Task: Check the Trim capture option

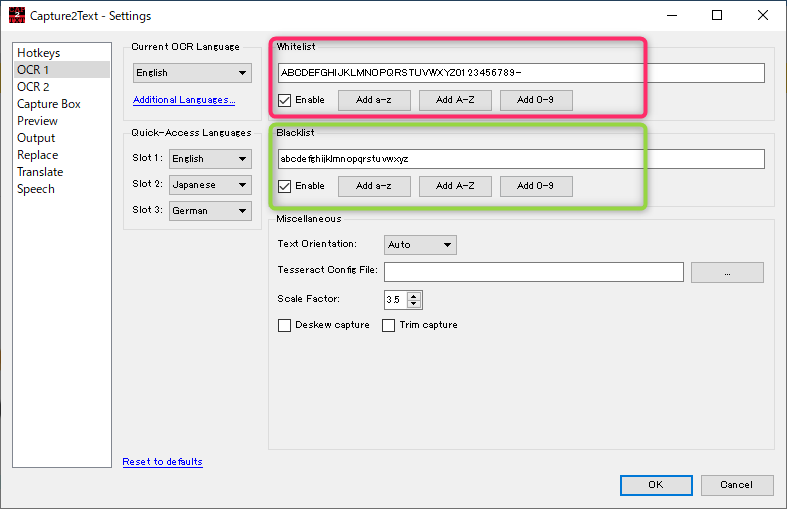Action: pyautogui.click(x=389, y=325)
